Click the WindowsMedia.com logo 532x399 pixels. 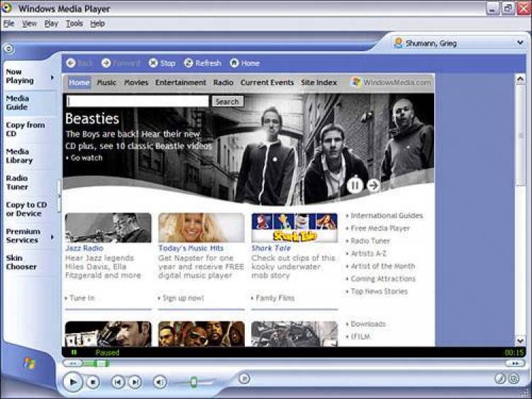click(x=391, y=82)
